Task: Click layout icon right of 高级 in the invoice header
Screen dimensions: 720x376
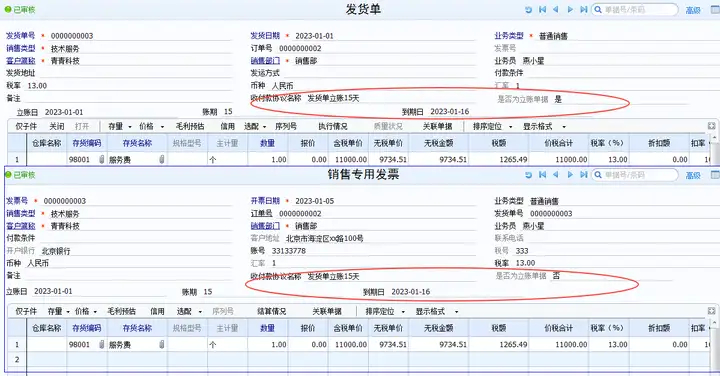Action: [715, 175]
